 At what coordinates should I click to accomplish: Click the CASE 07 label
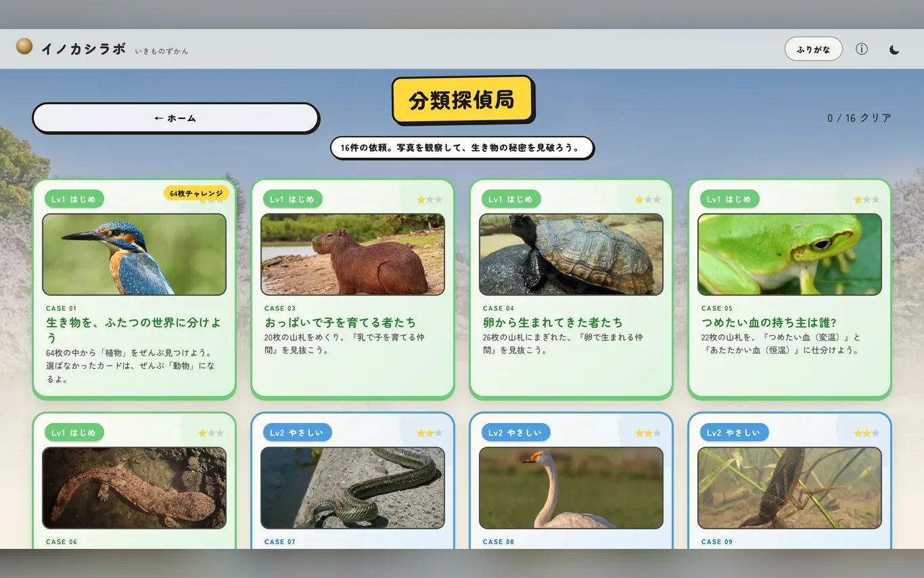(280, 542)
